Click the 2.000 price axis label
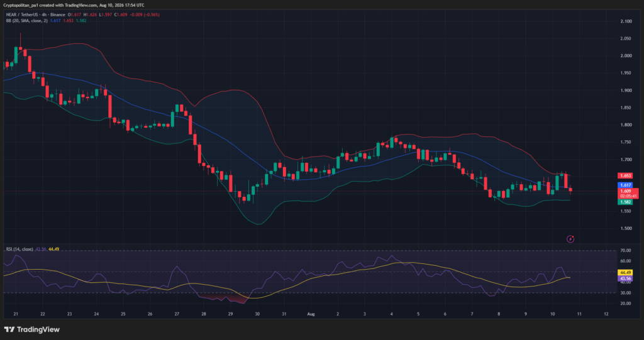The width and height of the screenshot is (644, 340). click(x=626, y=56)
